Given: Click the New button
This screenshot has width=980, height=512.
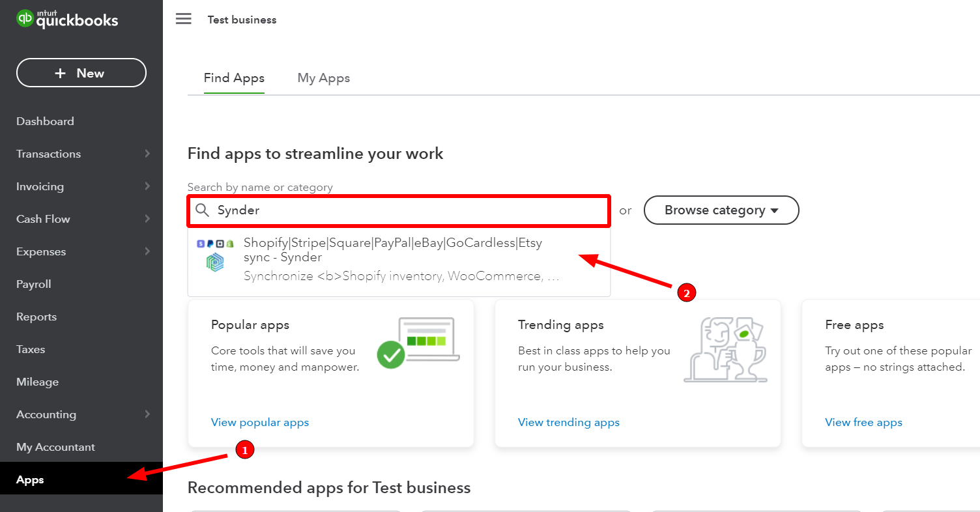Looking at the screenshot, I should tap(81, 73).
